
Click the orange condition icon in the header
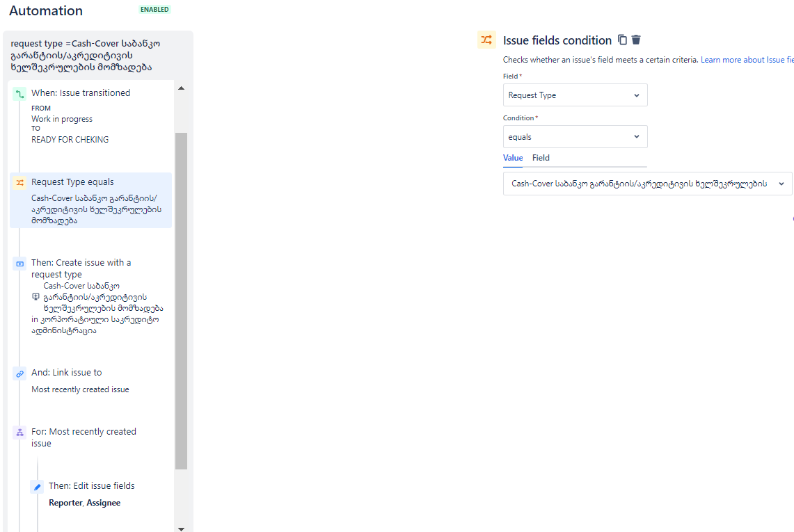pyautogui.click(x=486, y=40)
